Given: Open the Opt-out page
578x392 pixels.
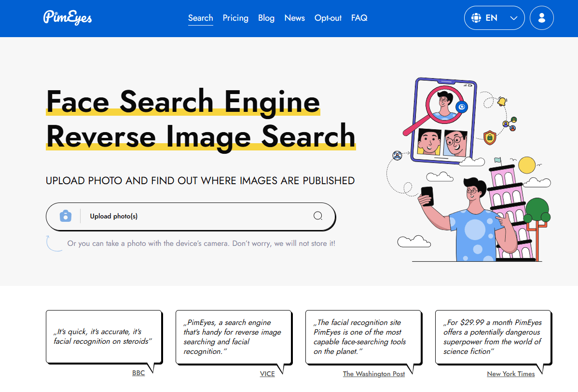Looking at the screenshot, I should click(328, 18).
